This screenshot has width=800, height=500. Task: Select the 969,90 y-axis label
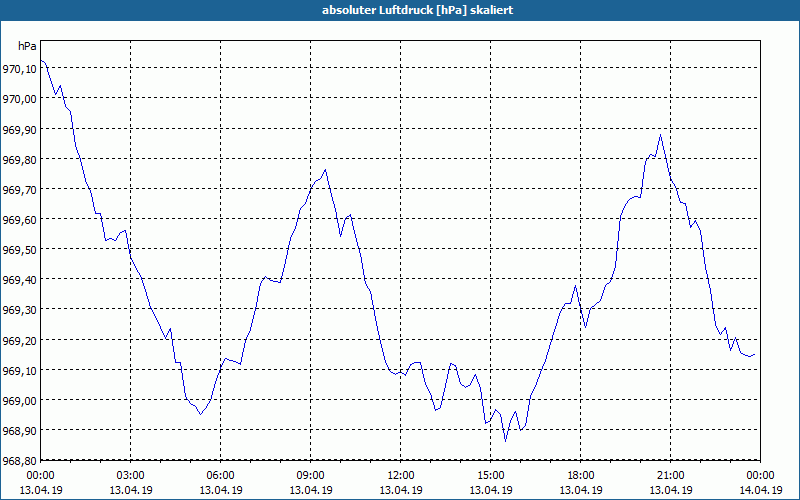19,129
